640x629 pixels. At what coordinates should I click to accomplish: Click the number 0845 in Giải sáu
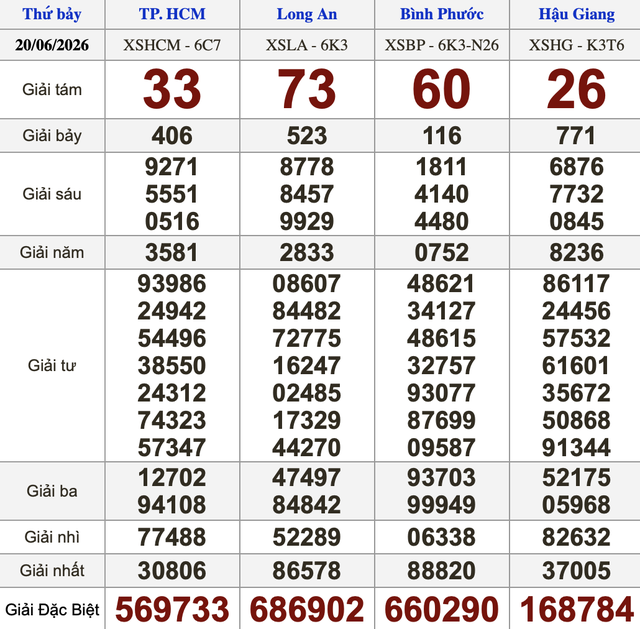tap(576, 222)
